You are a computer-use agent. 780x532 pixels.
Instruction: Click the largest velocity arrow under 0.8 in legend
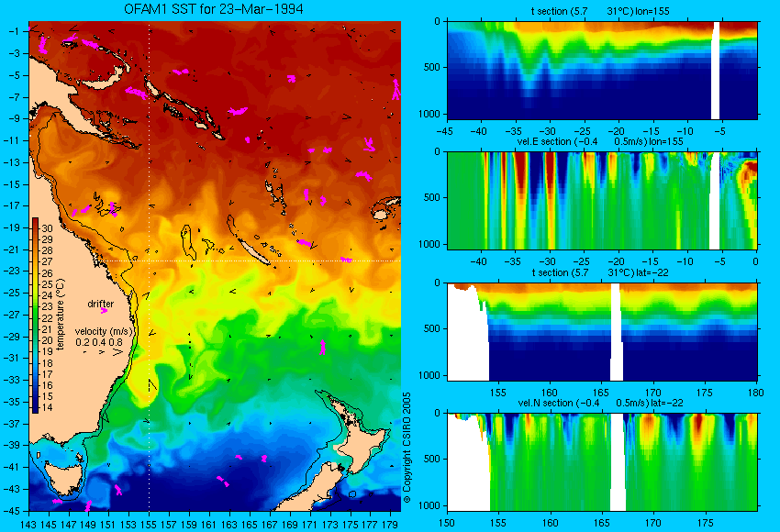click(x=117, y=352)
